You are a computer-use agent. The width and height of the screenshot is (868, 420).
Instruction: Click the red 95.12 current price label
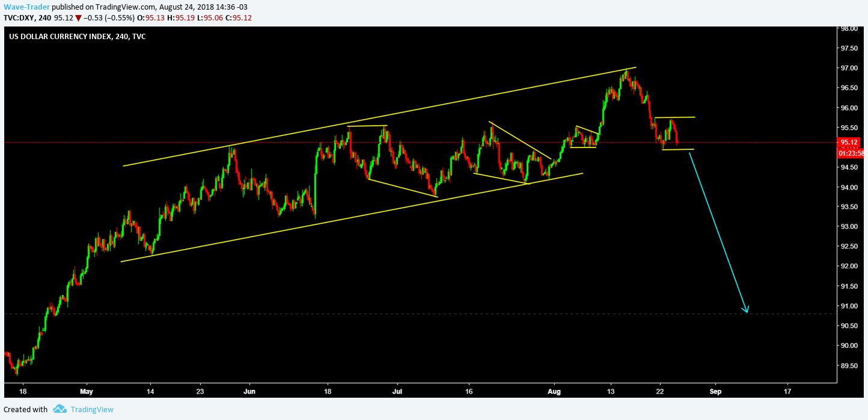(x=849, y=143)
